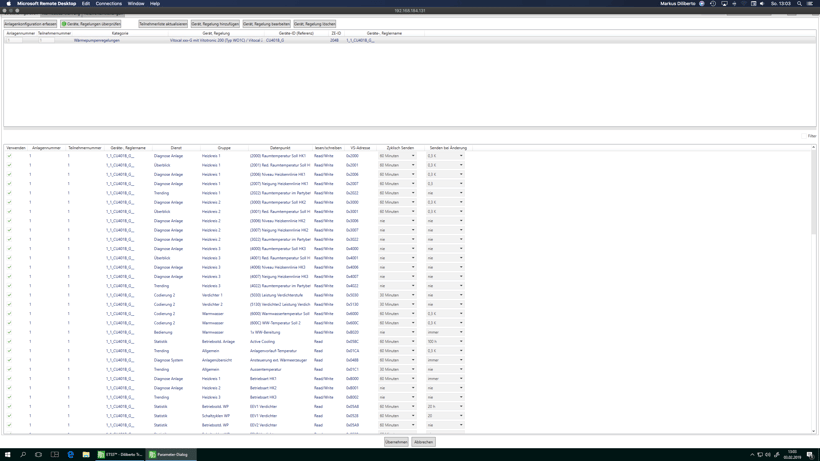Screen dimensions: 820x461
Task: Open the Window menu
Action: [136, 4]
